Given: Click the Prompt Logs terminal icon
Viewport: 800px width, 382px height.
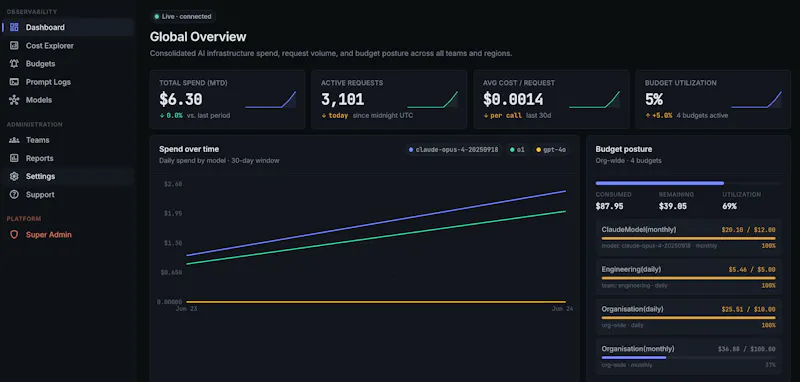Looking at the screenshot, I should tap(14, 82).
